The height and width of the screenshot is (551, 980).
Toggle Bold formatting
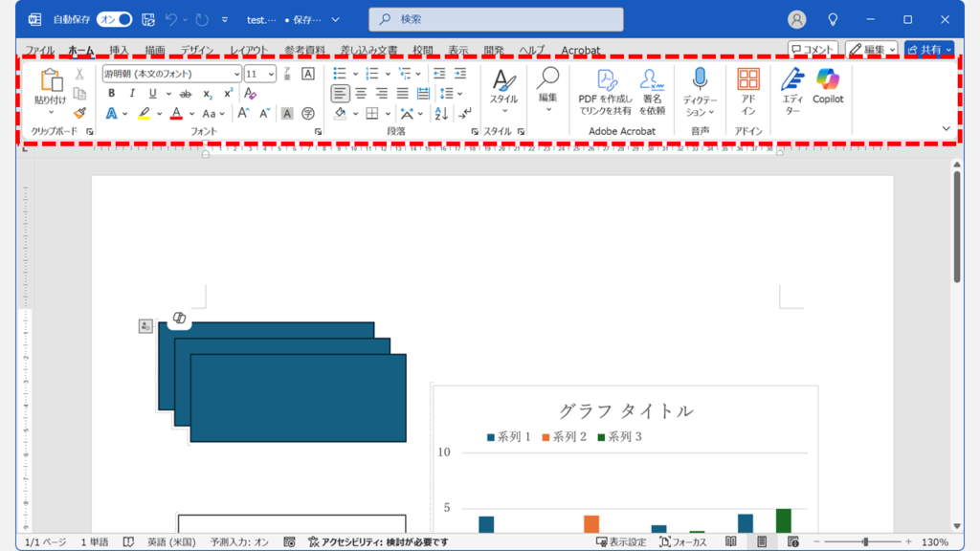pyautogui.click(x=111, y=94)
